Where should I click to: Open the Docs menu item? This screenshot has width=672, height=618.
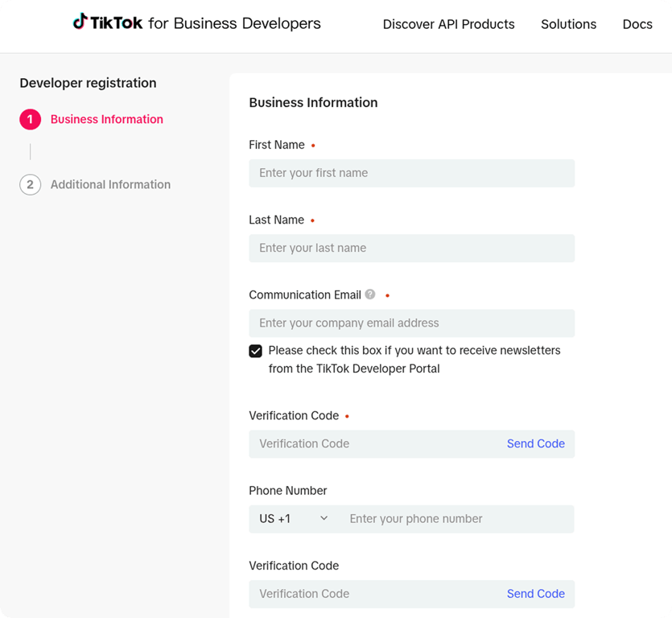[x=637, y=24]
